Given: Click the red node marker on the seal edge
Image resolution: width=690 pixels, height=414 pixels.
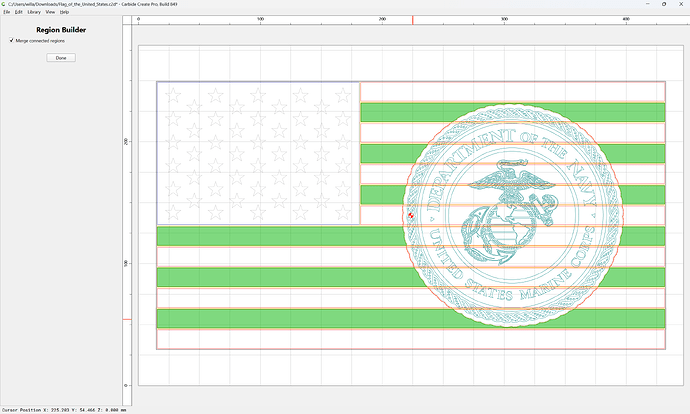Looking at the screenshot, I should 411,215.
